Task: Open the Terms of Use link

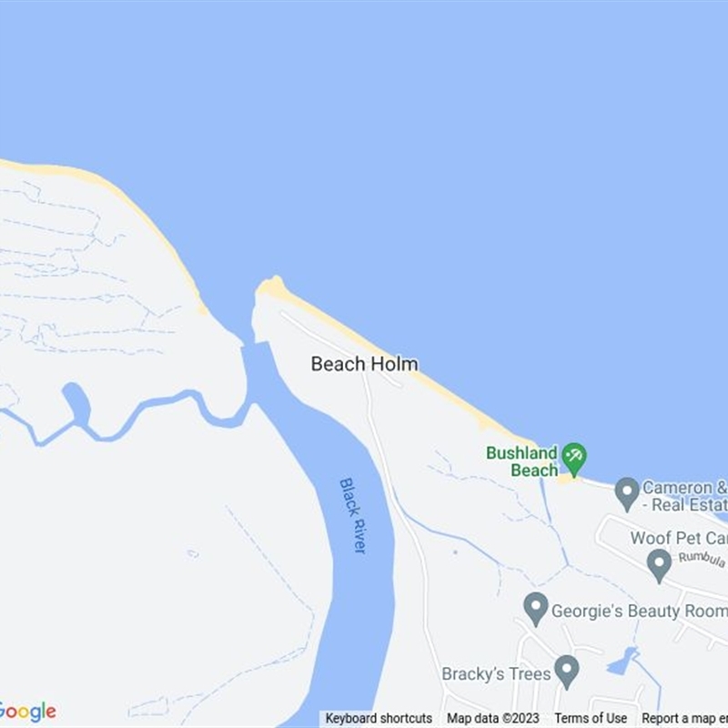Action: pyautogui.click(x=591, y=718)
